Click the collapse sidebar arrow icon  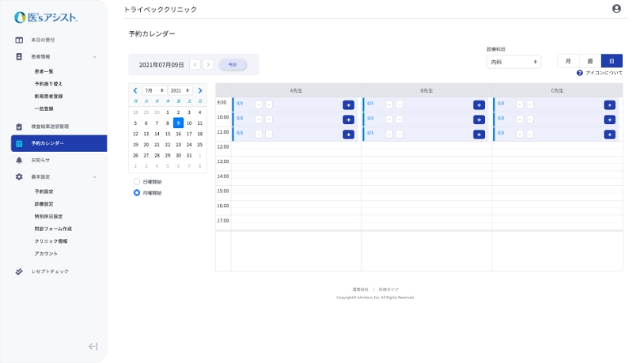tap(93, 346)
